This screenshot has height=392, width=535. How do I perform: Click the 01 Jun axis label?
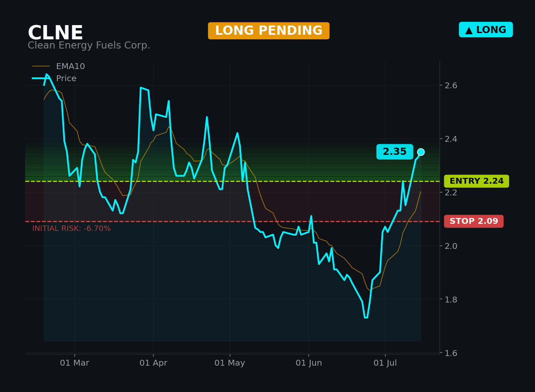click(309, 363)
